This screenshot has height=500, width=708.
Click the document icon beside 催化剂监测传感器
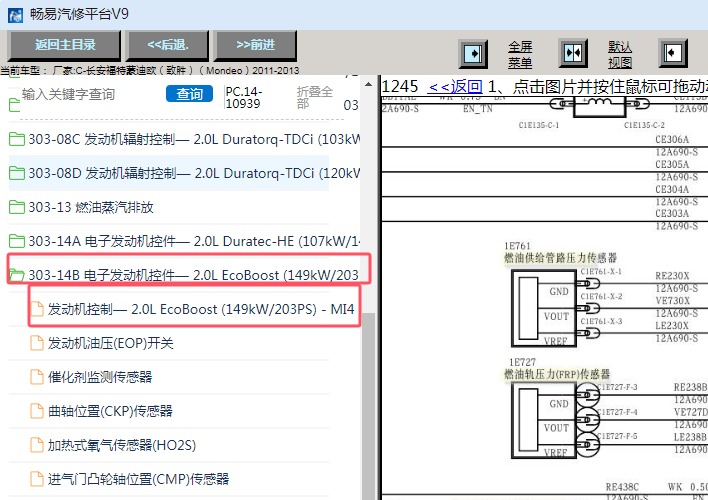coord(37,377)
